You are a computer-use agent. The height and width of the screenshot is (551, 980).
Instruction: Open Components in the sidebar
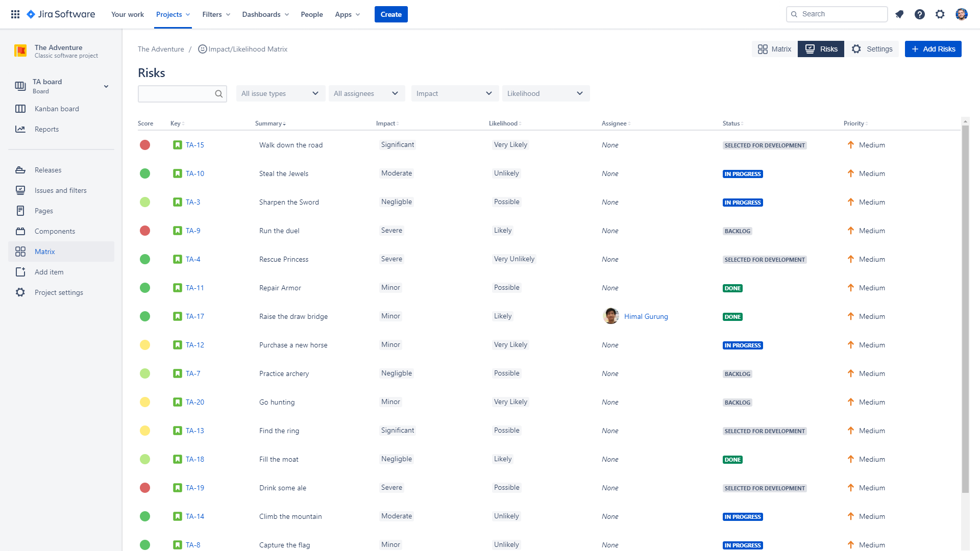55,231
